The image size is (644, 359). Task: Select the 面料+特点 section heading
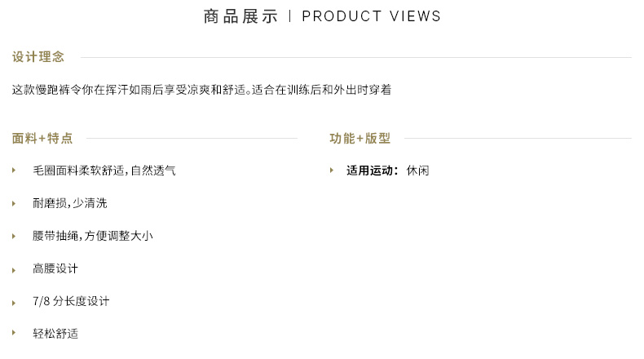(x=42, y=138)
